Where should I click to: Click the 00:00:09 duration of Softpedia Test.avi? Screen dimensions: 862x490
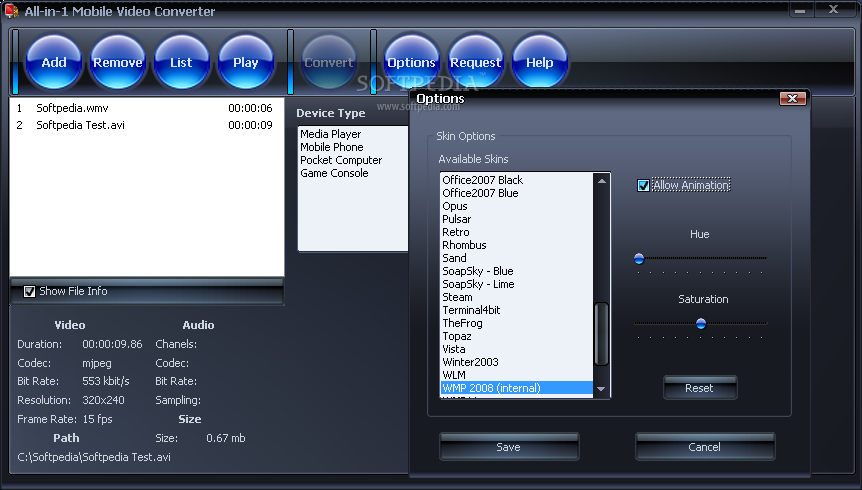[x=250, y=125]
